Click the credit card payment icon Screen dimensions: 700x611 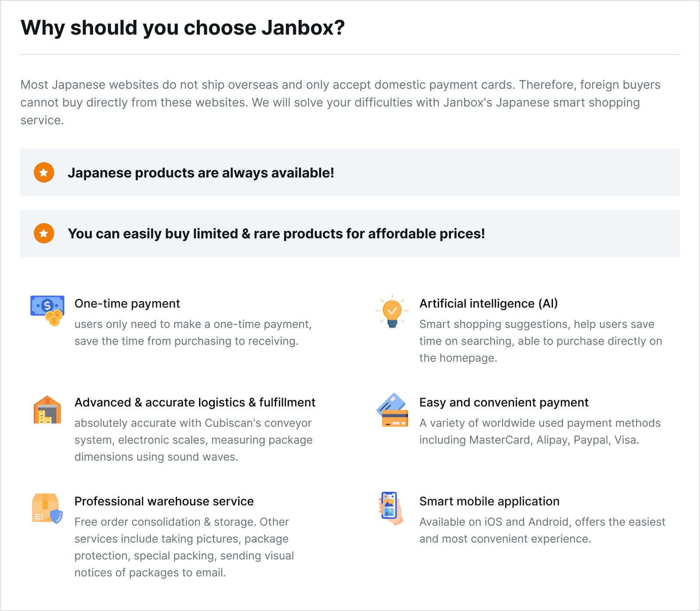tap(392, 410)
